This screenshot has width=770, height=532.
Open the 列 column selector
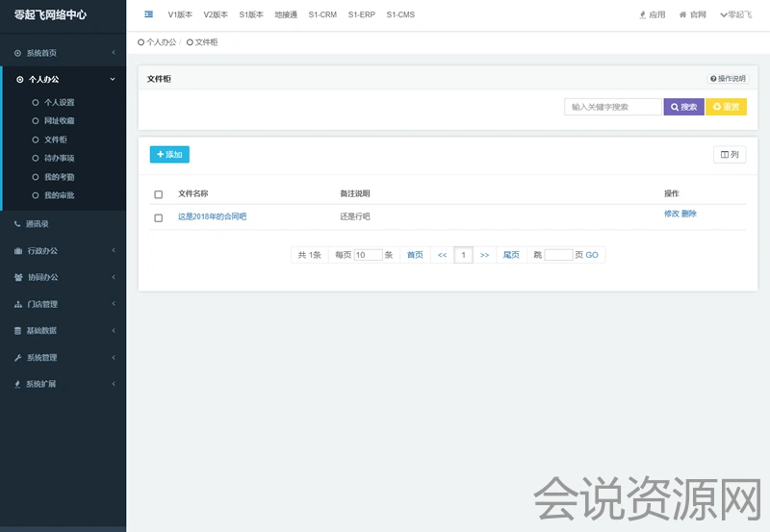[x=729, y=154]
